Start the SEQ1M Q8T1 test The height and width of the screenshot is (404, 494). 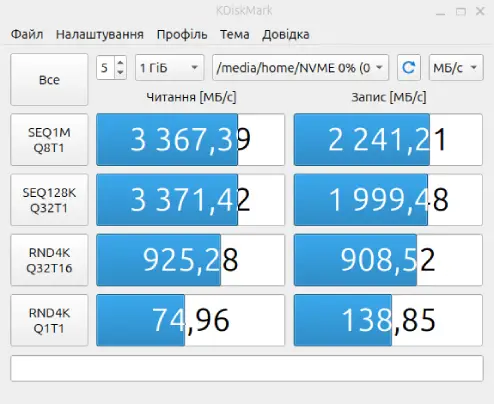coord(49,140)
